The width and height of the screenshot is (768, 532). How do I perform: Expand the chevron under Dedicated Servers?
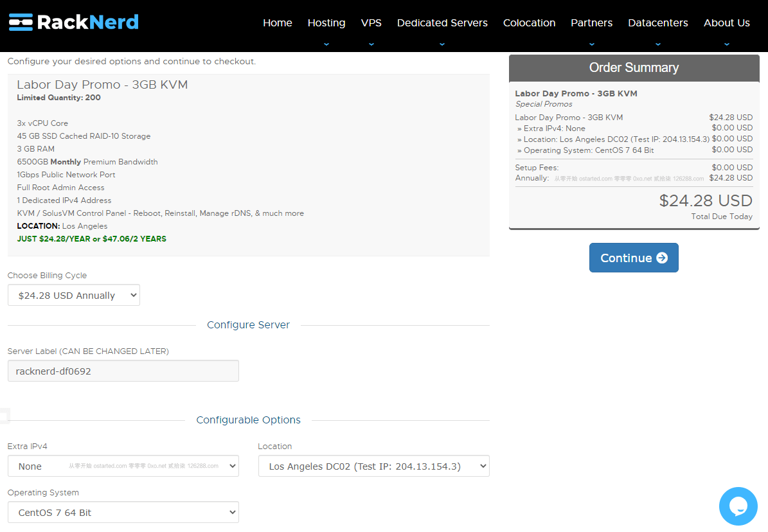442,44
